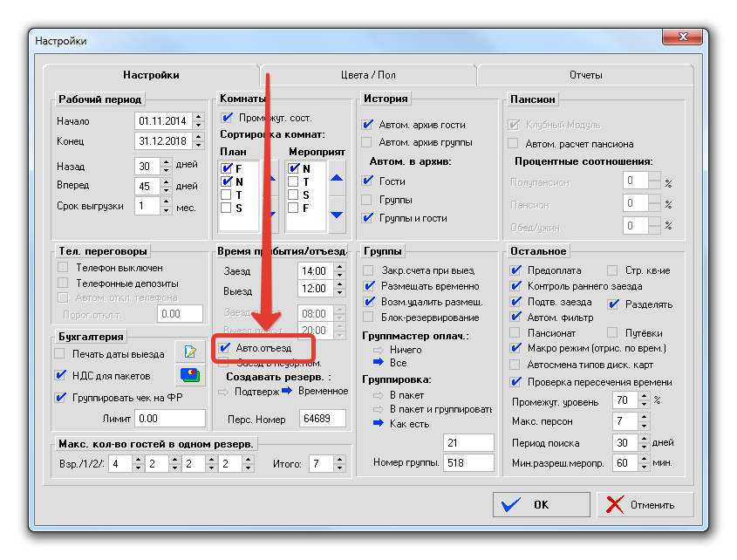This screenshot has height=560, width=737.
Task: Click the Номер группы input field
Action: pos(468,463)
